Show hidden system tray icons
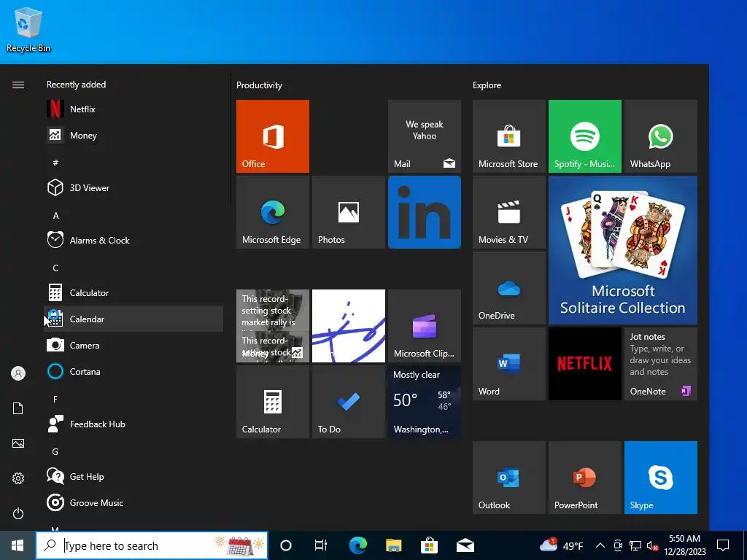This screenshot has width=747, height=560. click(x=600, y=545)
